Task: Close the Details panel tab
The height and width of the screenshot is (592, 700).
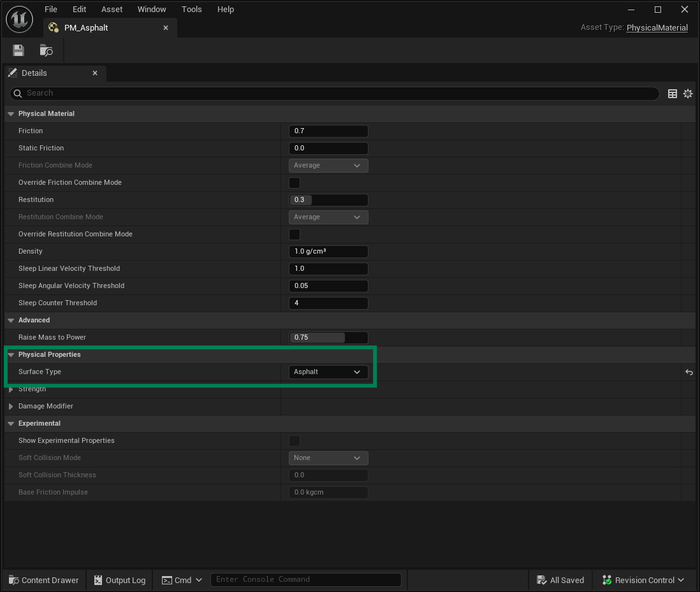Action: point(95,73)
